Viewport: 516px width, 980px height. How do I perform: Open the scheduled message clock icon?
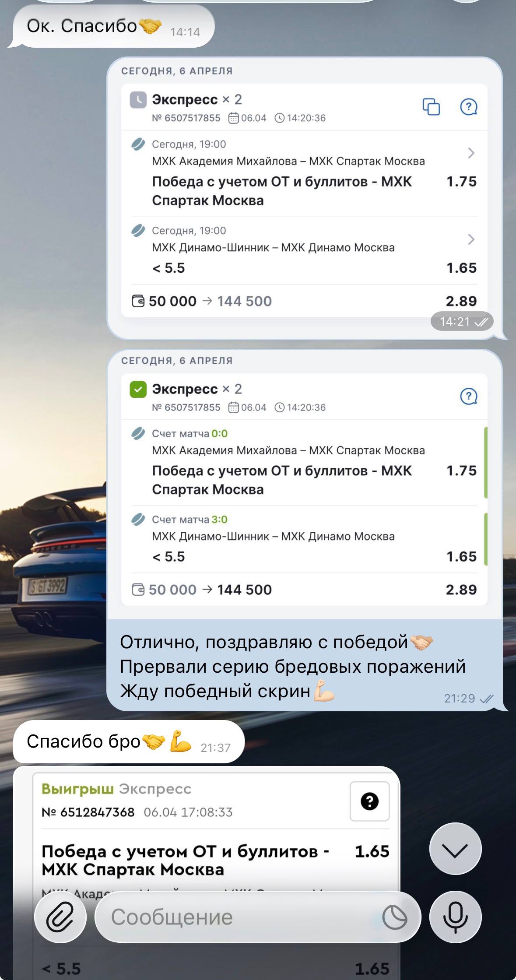click(395, 917)
